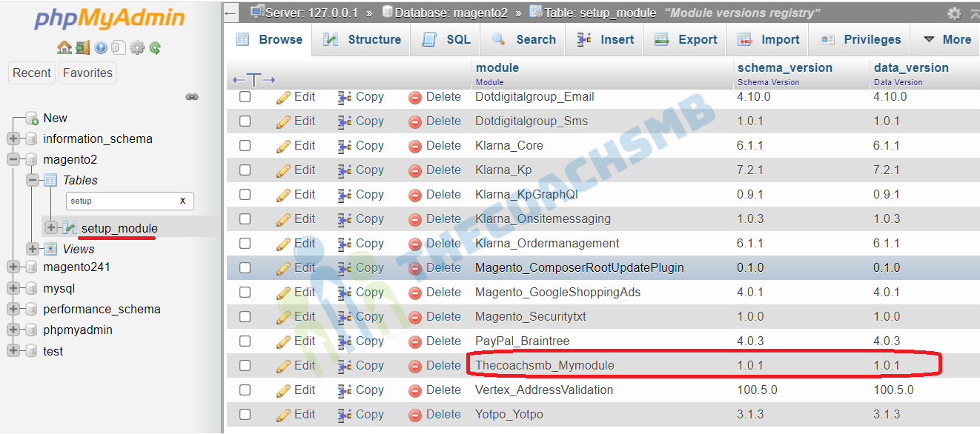Open the SQL tab
Image resolution: width=980 pixels, height=434 pixels.
pyautogui.click(x=446, y=40)
